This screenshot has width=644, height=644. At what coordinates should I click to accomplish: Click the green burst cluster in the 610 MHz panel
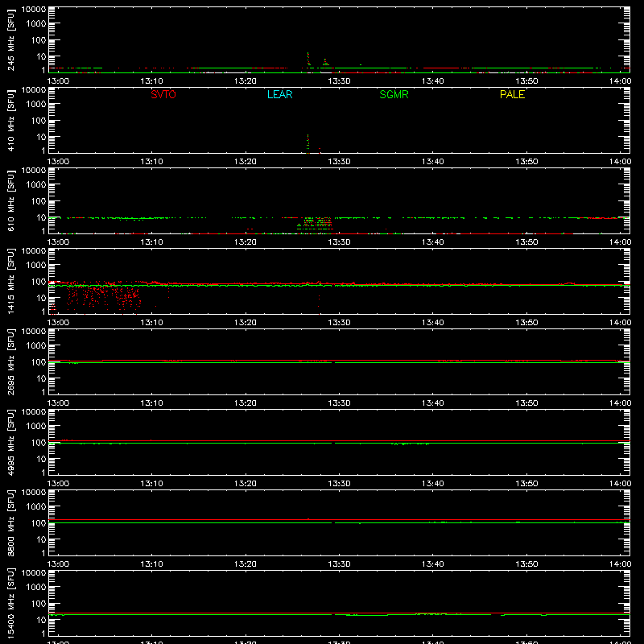(315, 223)
